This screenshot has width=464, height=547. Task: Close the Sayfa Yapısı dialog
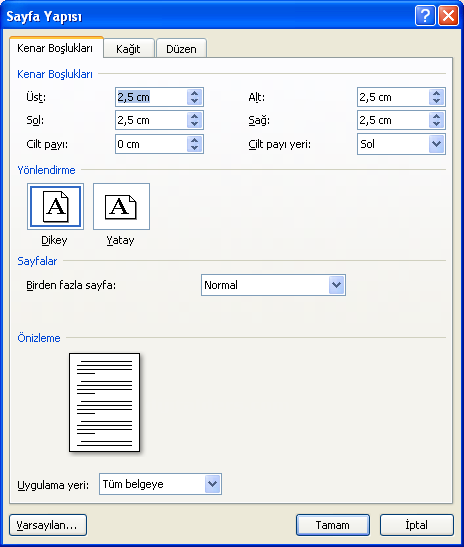(x=448, y=16)
